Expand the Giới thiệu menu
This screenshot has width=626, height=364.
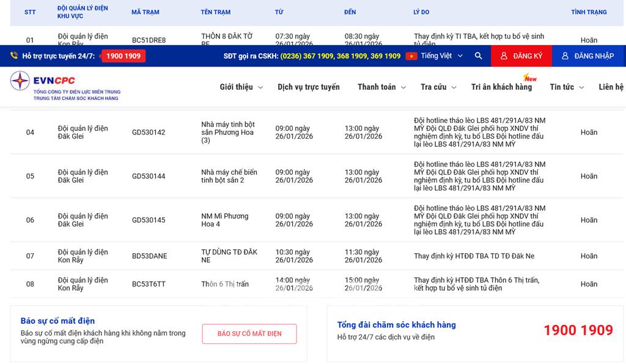tap(241, 87)
